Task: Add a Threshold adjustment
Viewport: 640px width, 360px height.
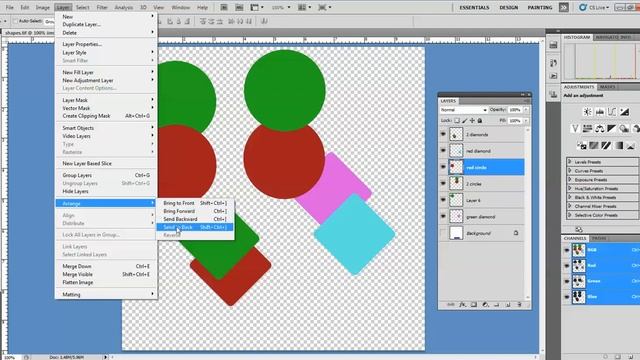Action: coord(606,145)
